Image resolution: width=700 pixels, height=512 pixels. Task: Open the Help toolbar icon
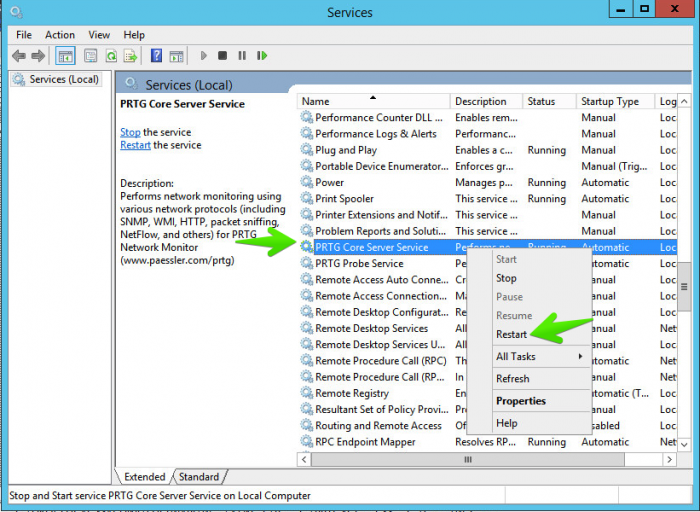pos(156,56)
